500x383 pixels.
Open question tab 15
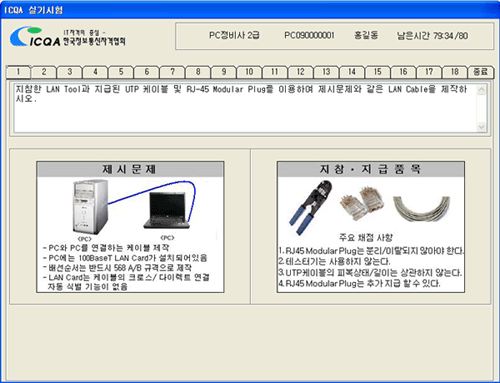(378, 72)
